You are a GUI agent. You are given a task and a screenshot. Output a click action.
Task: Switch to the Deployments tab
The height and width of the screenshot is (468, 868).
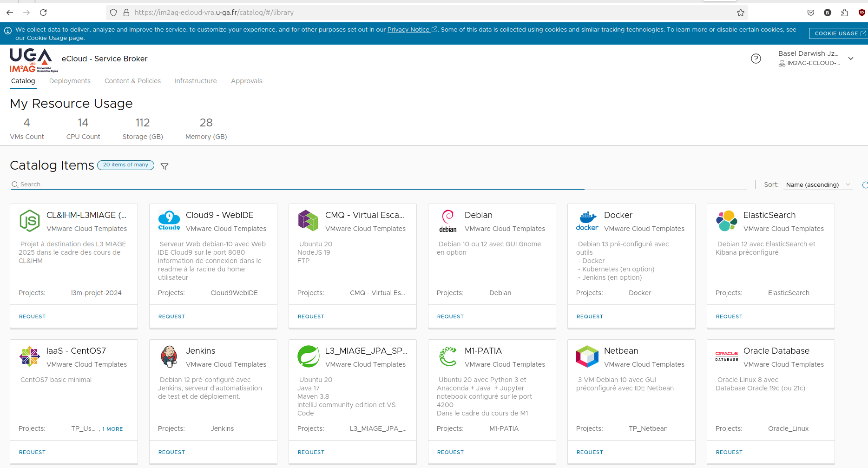pos(70,81)
